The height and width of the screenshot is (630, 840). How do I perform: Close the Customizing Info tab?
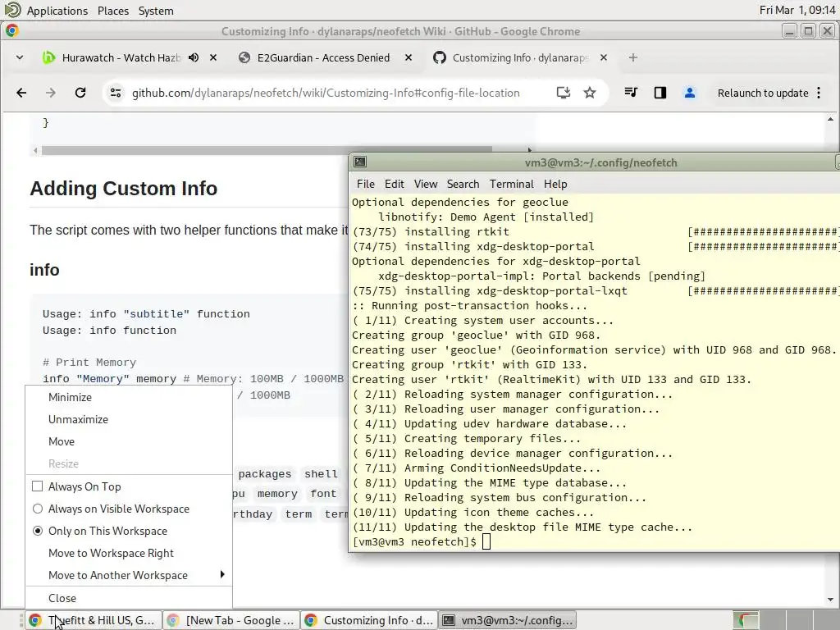pyautogui.click(x=604, y=57)
